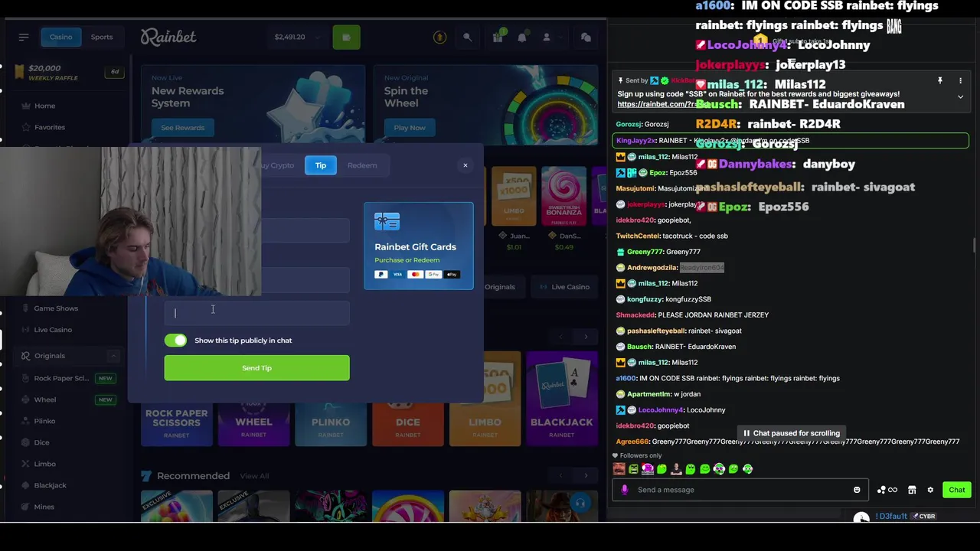Open Twitch chat settings gear

[930, 490]
